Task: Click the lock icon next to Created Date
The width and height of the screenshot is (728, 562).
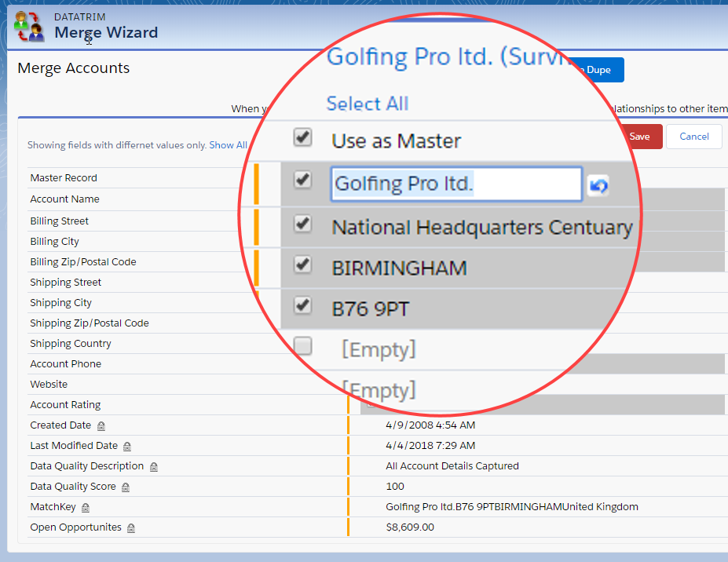Action: [101, 425]
